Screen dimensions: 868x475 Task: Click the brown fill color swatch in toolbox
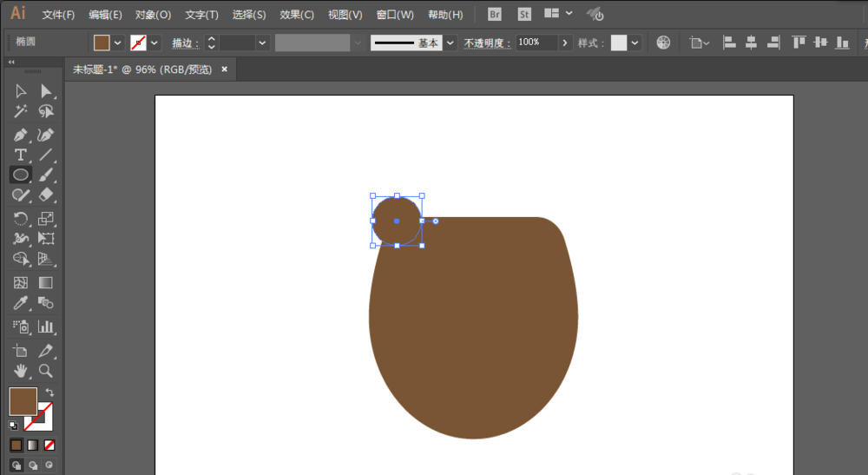point(23,401)
